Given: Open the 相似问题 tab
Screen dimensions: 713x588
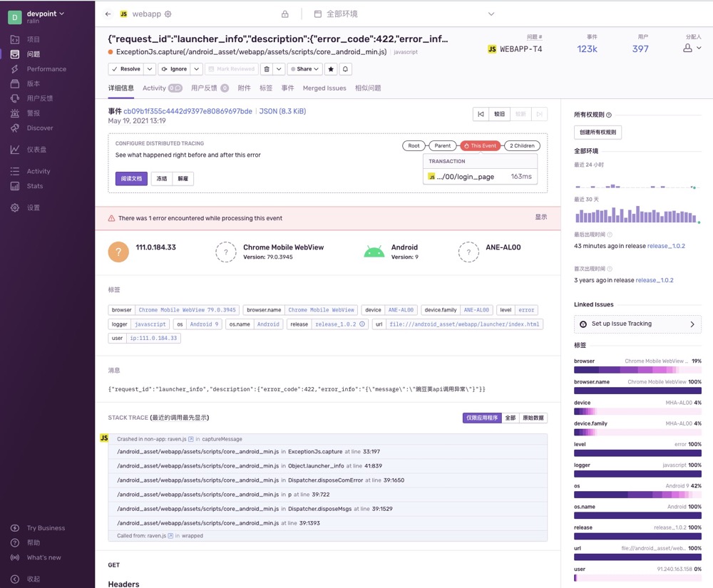Looking at the screenshot, I should 368,88.
